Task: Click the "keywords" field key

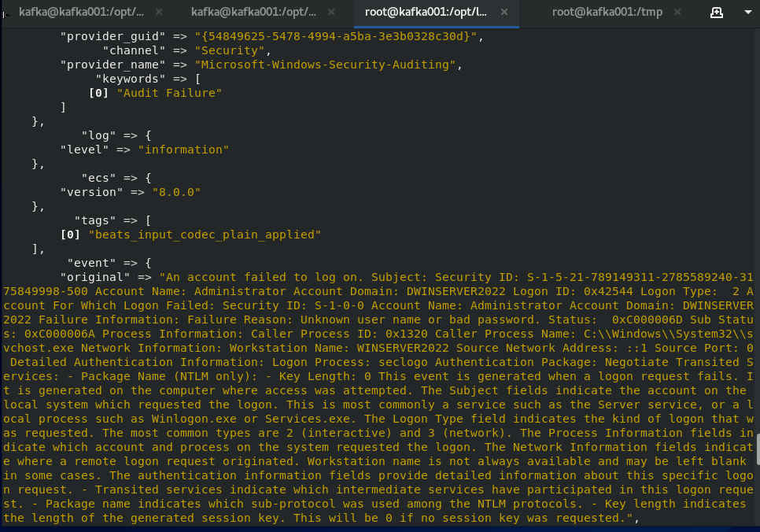Action: coord(127,79)
